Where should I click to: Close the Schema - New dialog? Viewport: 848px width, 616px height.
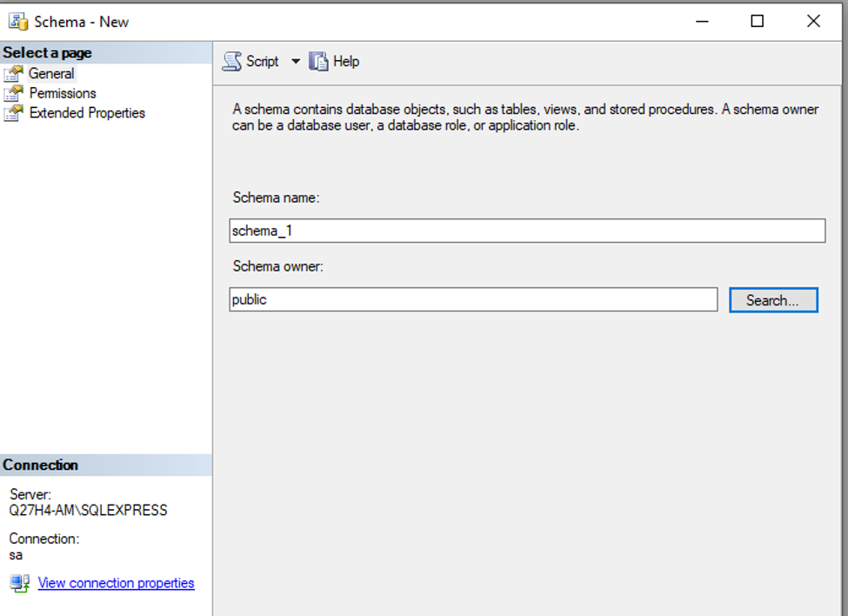click(x=813, y=22)
